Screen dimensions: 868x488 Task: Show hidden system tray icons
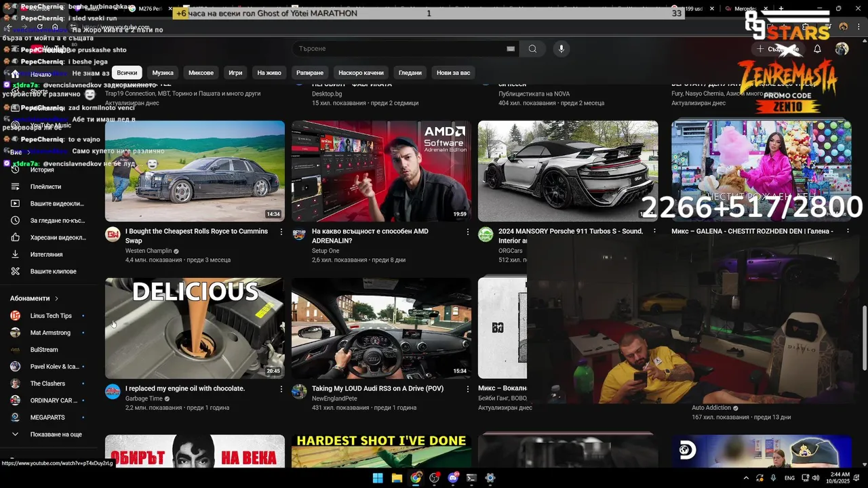coord(746,478)
